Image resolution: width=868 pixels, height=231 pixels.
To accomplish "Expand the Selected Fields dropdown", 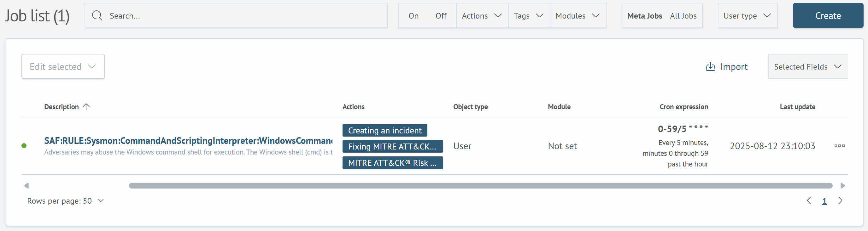I will [807, 67].
